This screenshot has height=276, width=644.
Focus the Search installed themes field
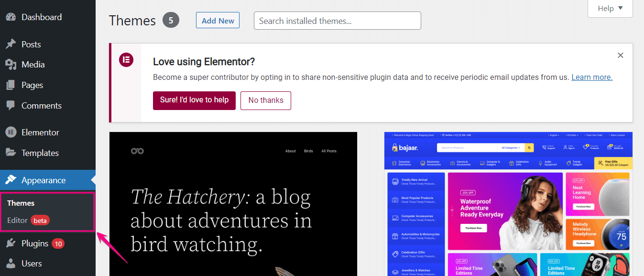pyautogui.click(x=337, y=21)
